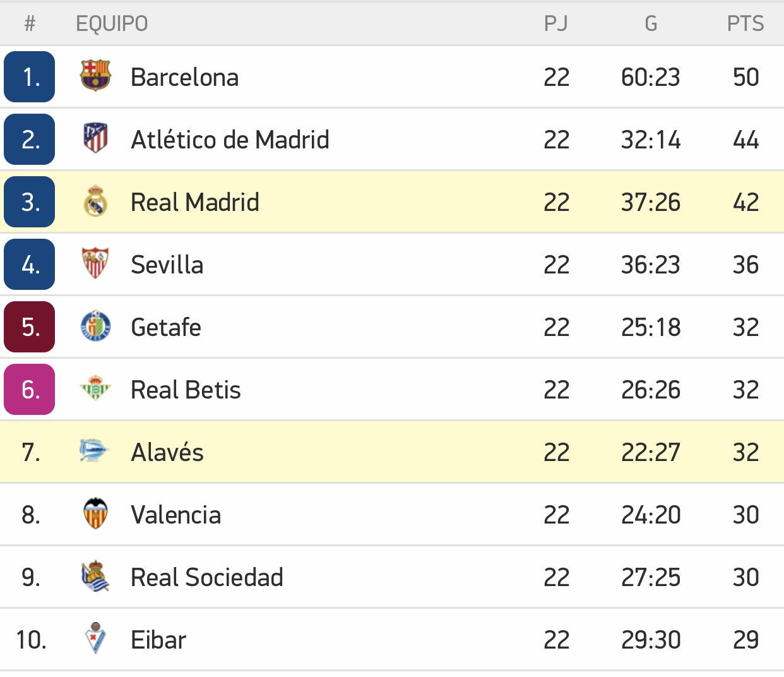This screenshot has height=677, width=784.
Task: Select the Eibar team name
Action: pyautogui.click(x=158, y=640)
